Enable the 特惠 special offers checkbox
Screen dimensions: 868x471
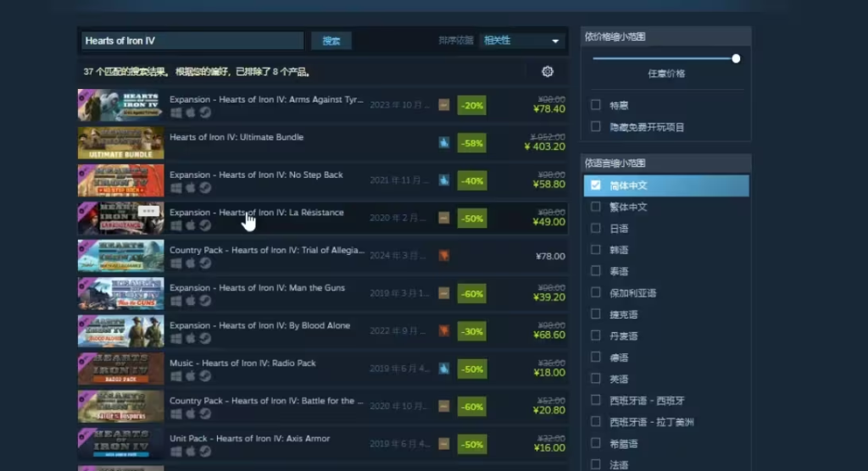pos(596,104)
